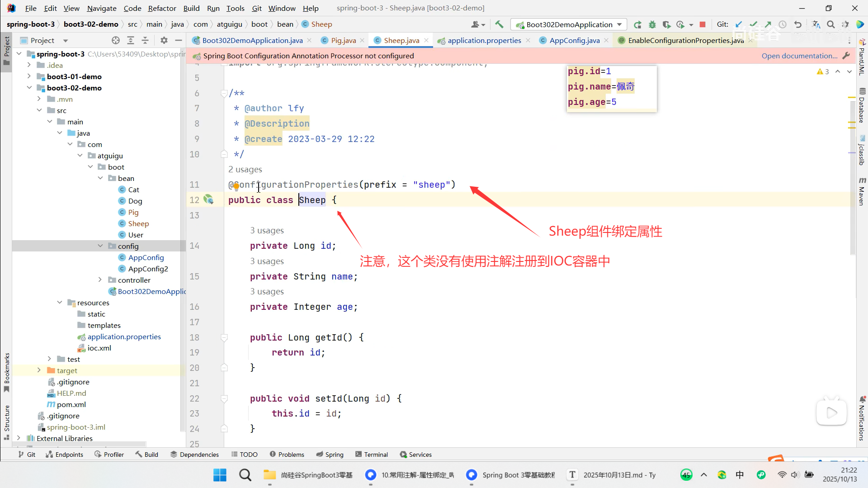Collapse all in Project panel
The height and width of the screenshot is (488, 868).
pyautogui.click(x=145, y=40)
